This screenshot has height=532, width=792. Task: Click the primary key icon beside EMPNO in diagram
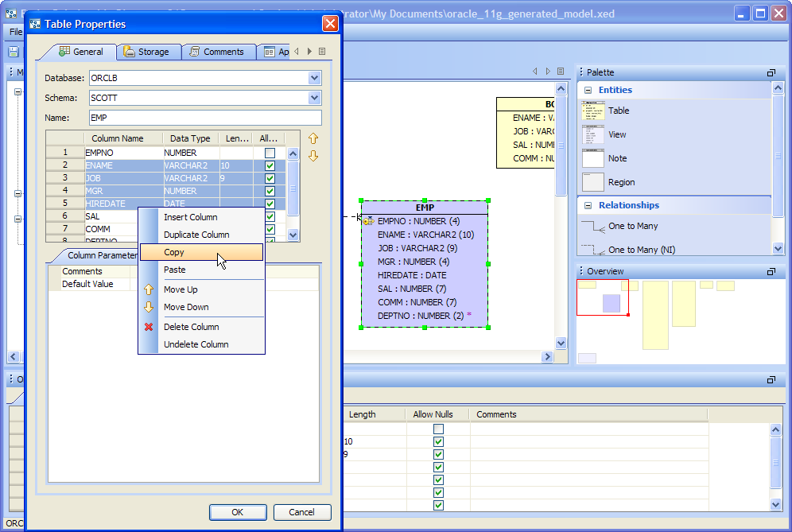(369, 221)
